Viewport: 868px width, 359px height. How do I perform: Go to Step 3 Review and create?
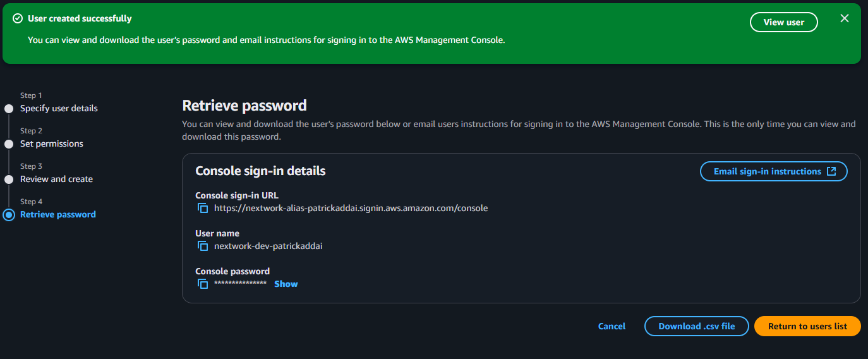pos(56,179)
